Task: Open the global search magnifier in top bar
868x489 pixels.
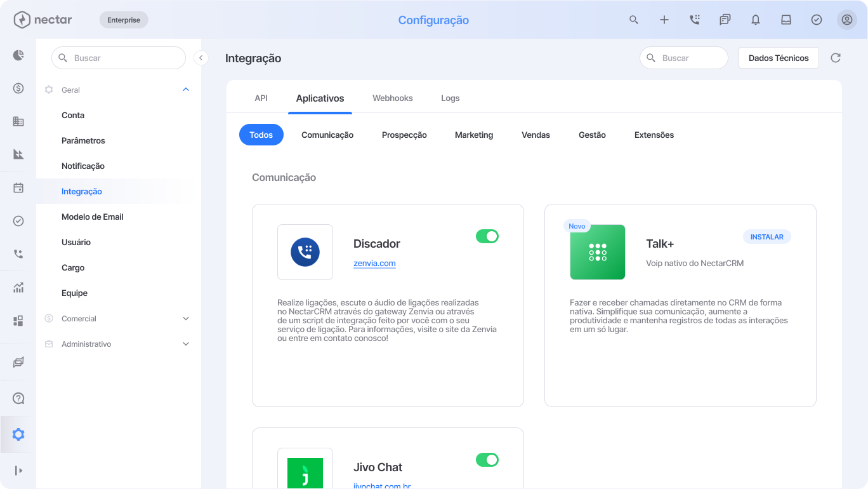Action: click(x=634, y=20)
